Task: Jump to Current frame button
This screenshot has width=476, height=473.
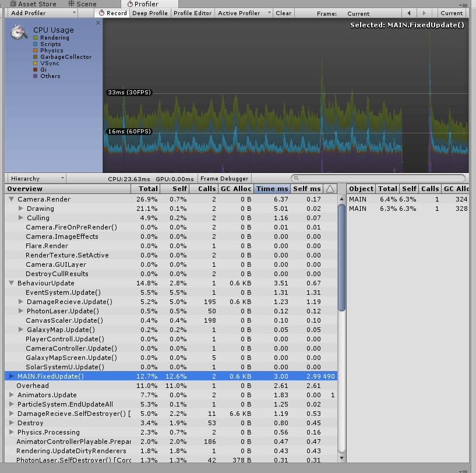Action: pyautogui.click(x=452, y=13)
